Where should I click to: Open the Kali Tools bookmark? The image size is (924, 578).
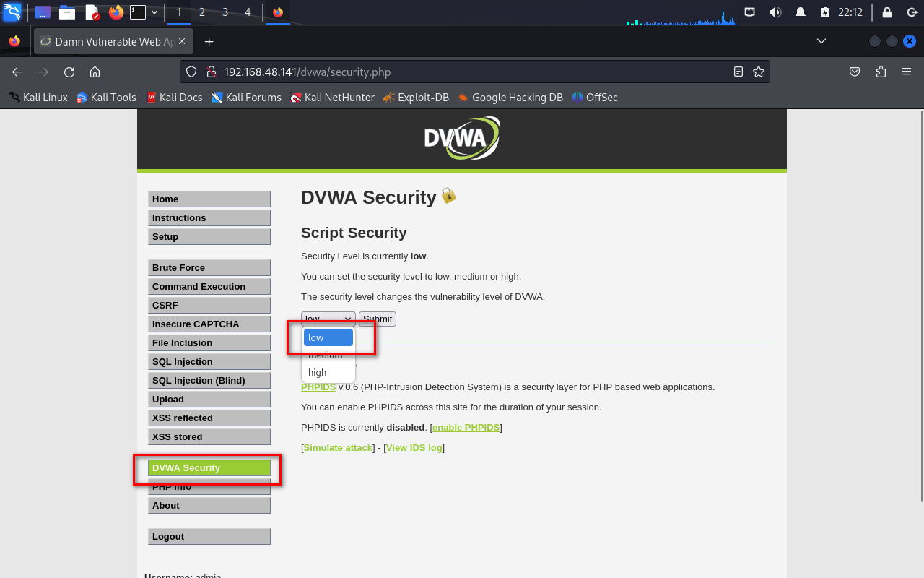tap(106, 97)
